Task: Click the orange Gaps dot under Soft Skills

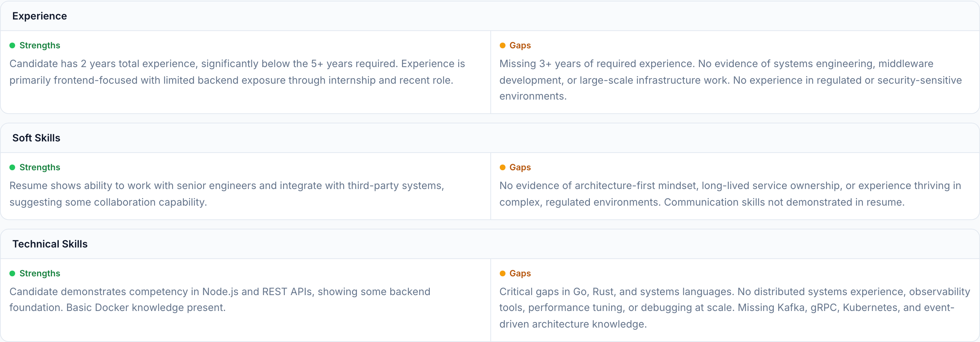Action: [502, 167]
